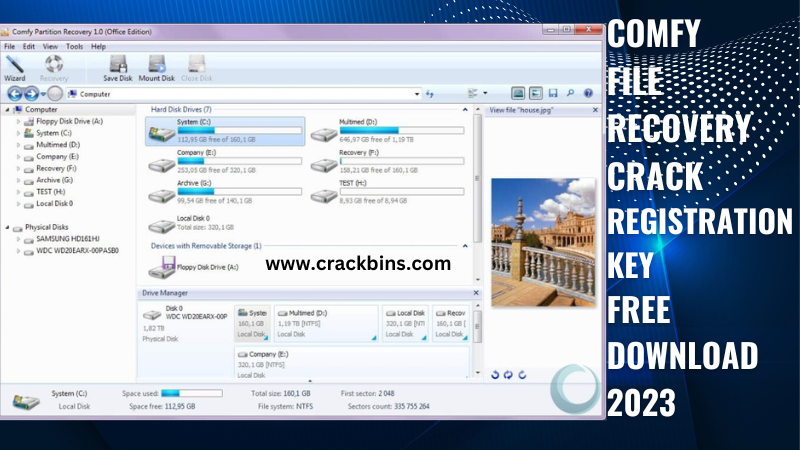Viewport: 800px width, 450px height.
Task: Click the refresh arrows beside address bar
Action: [x=430, y=94]
